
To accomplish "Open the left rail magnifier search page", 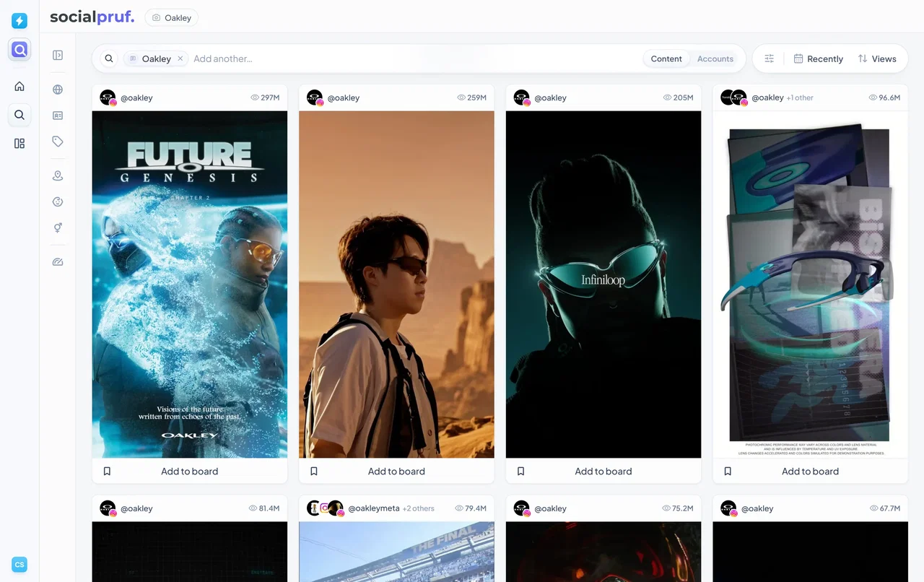I will [x=19, y=115].
